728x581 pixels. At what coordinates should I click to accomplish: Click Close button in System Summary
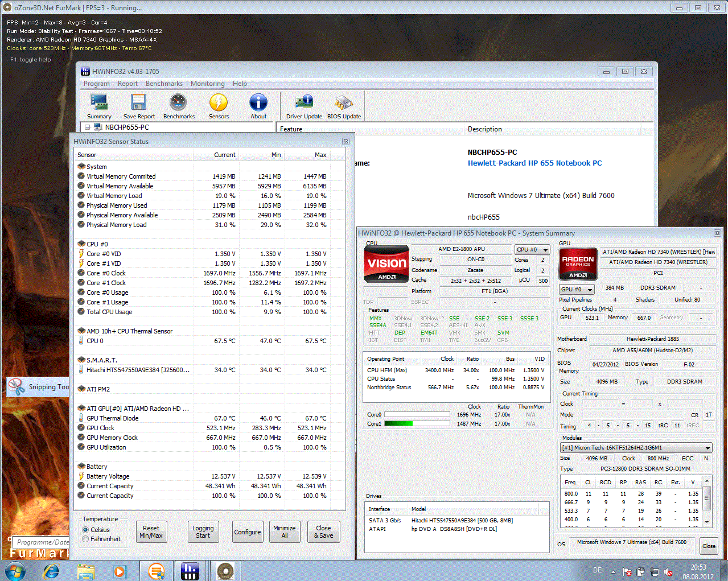(x=709, y=546)
